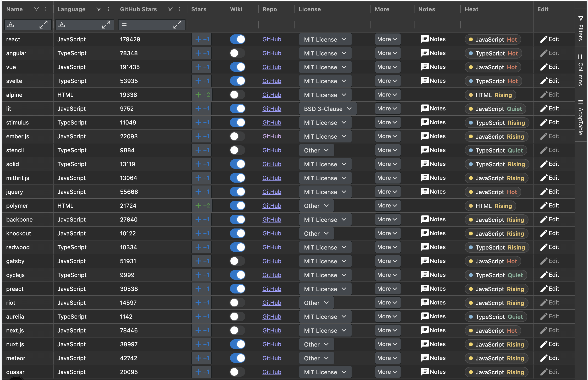
Task: Turn off the Wiki toggle for react
Action: (x=237, y=39)
